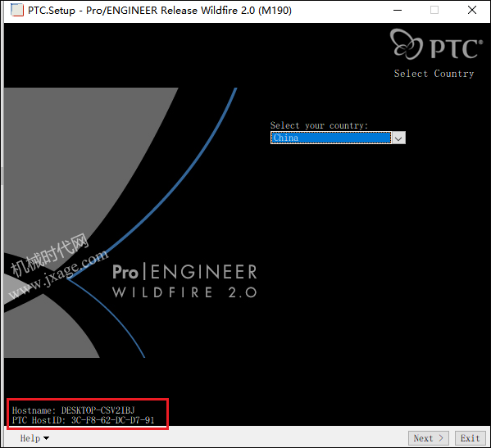Click the triangle arrow beside Help
This screenshot has height=448, width=491.
47,438
